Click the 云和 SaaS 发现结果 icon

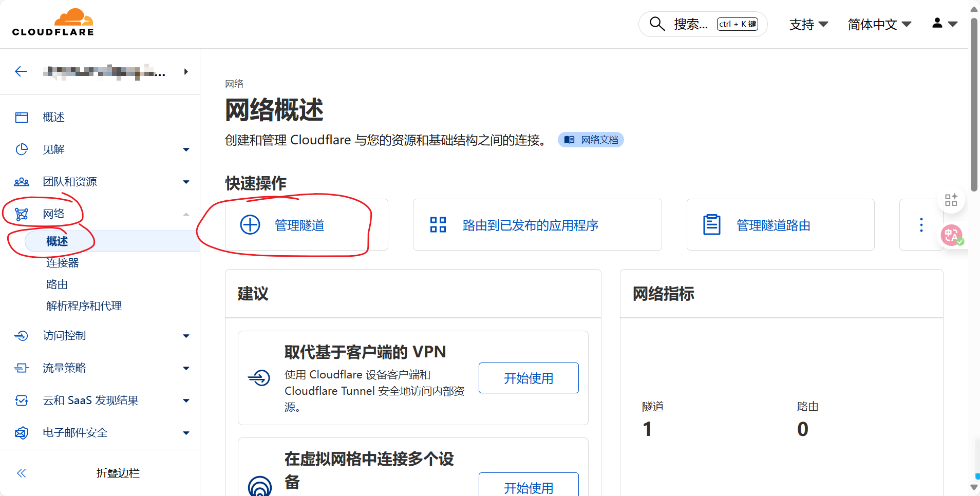[22, 400]
